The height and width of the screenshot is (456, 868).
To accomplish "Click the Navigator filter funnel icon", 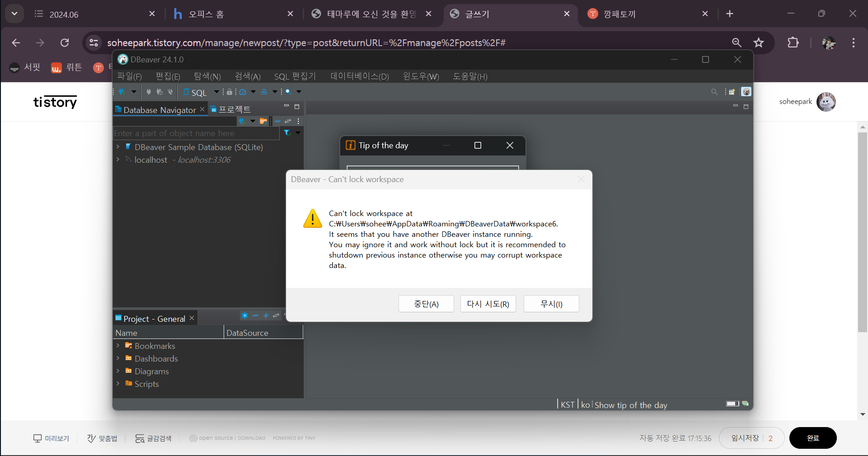I will tap(287, 133).
